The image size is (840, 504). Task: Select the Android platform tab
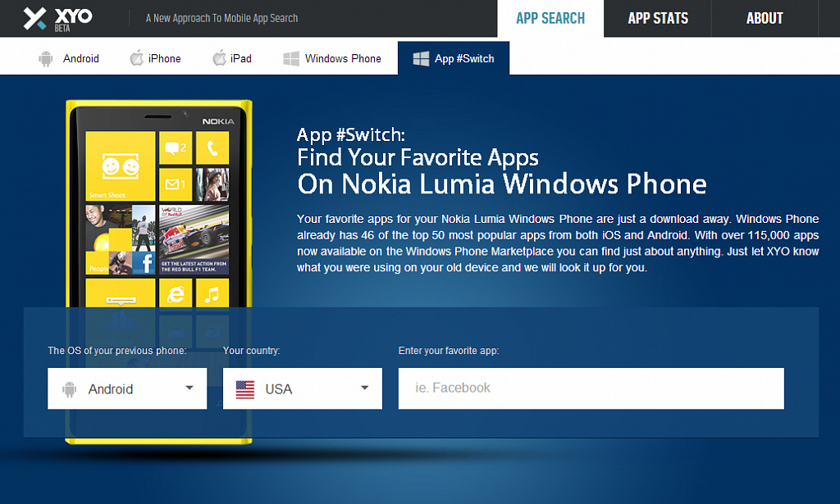click(x=69, y=58)
